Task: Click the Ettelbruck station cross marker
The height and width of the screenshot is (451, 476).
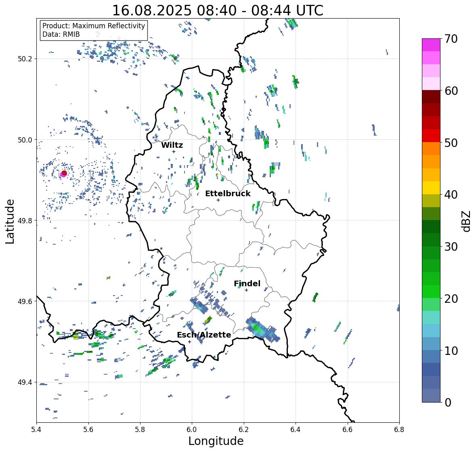Action: point(218,200)
